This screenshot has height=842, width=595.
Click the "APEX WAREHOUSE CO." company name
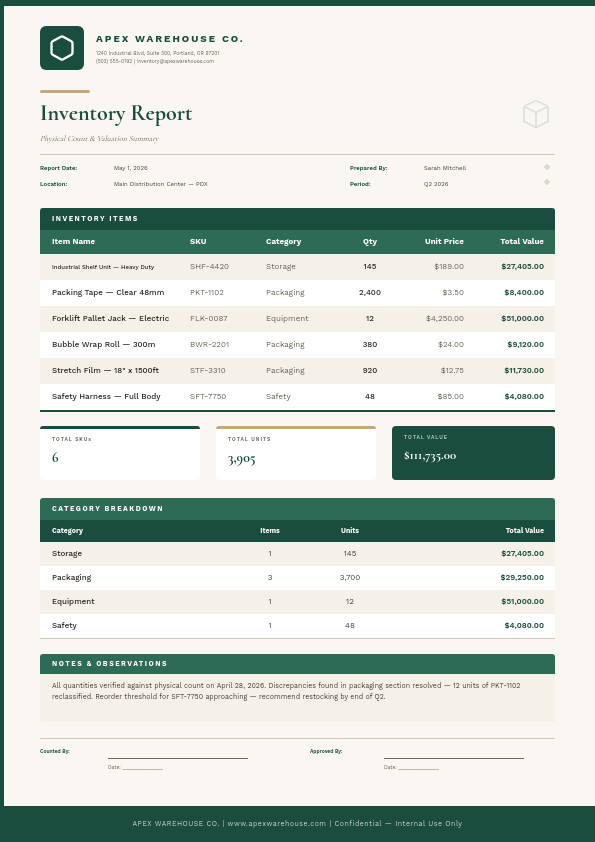click(x=170, y=39)
